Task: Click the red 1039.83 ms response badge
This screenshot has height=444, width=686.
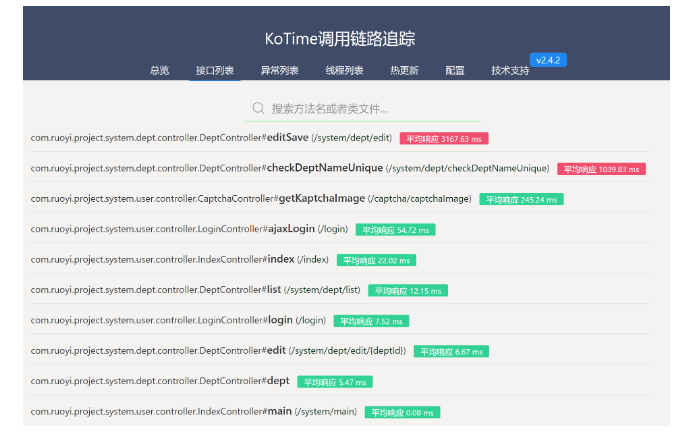Action: point(601,169)
